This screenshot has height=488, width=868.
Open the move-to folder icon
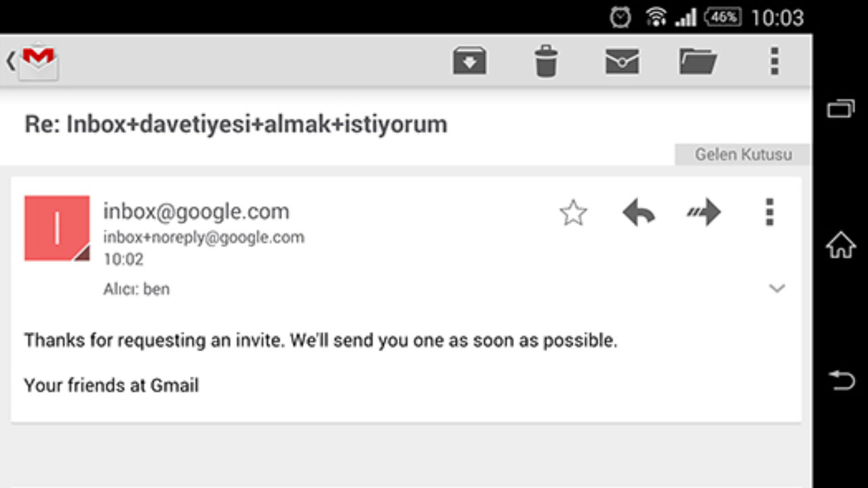pos(698,62)
